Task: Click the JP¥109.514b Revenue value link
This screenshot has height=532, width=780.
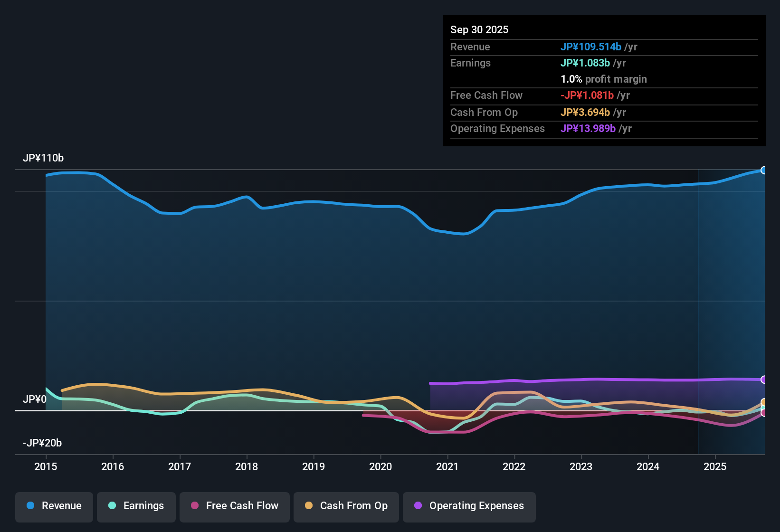Action: (x=591, y=47)
